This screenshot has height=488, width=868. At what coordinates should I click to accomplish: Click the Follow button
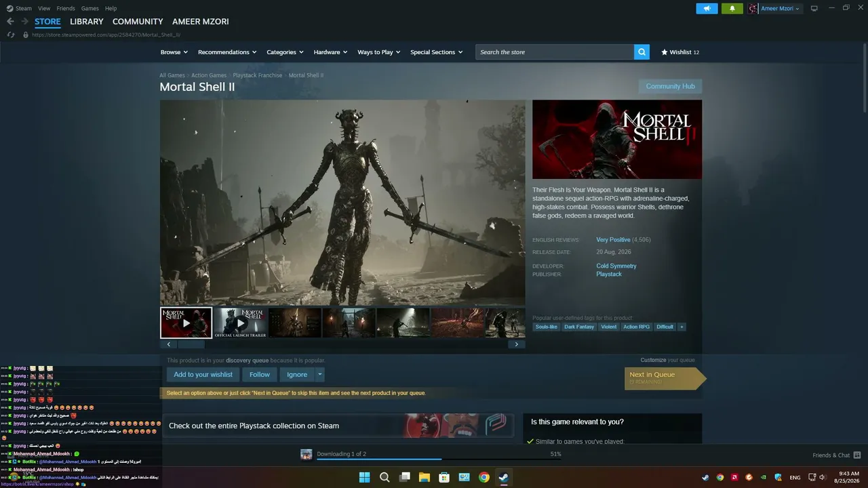click(x=260, y=374)
